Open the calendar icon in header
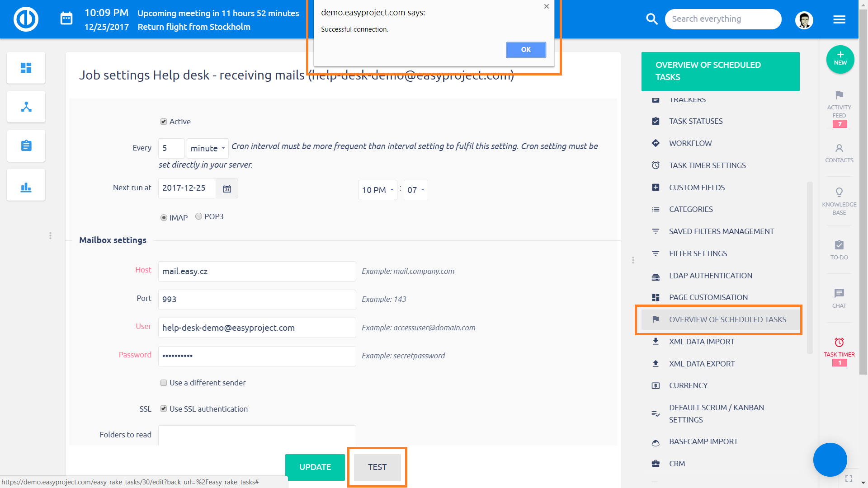The width and height of the screenshot is (868, 488). point(66,19)
